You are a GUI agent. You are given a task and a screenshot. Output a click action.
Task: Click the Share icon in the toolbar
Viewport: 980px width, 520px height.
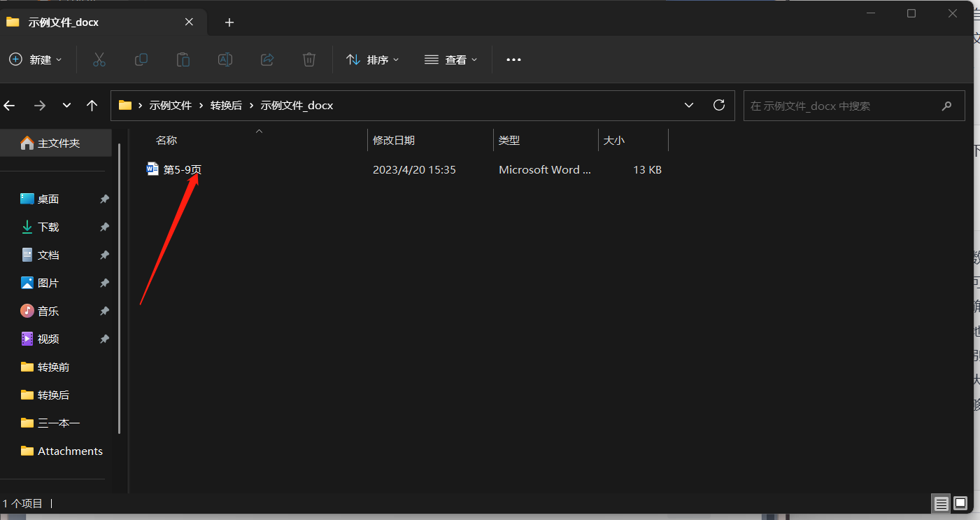point(267,59)
